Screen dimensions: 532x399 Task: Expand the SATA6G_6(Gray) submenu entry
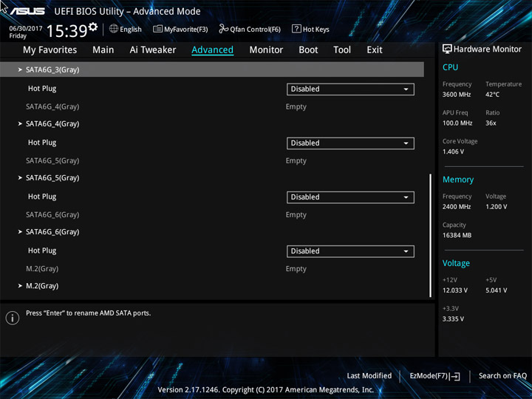(52, 232)
